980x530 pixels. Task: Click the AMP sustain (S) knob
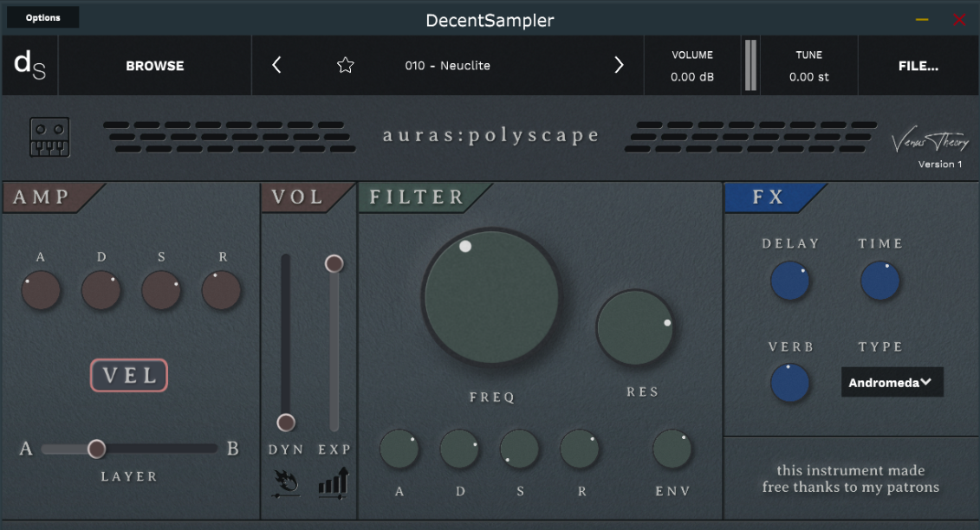click(x=161, y=291)
